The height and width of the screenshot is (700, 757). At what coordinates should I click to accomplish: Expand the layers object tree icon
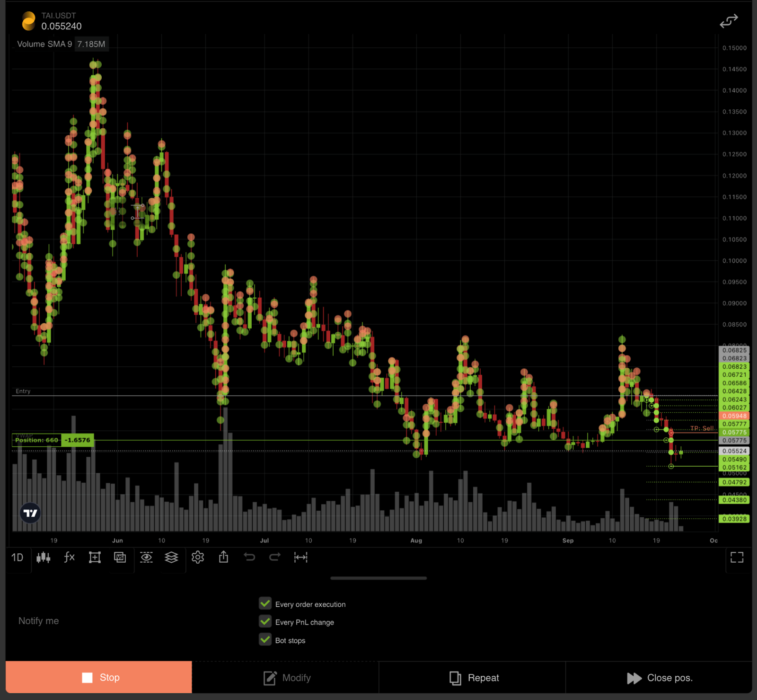171,558
